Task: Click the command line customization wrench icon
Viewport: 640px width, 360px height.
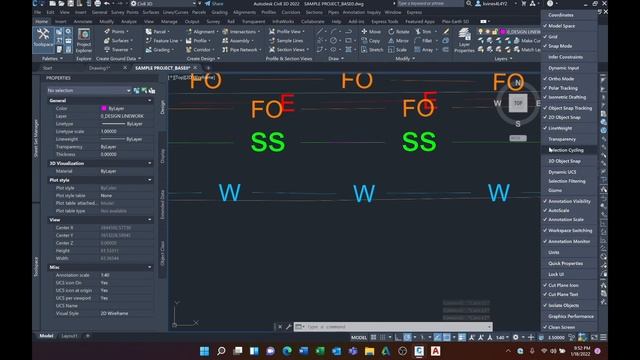Action: 289,327
